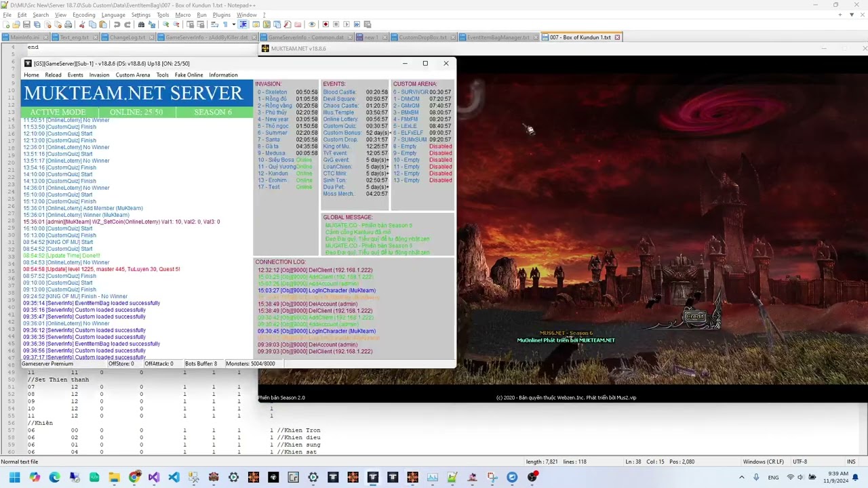Click the 'ONLINE: 25/50' server banner label
Viewport: 868px width, 488px height.
tap(136, 112)
